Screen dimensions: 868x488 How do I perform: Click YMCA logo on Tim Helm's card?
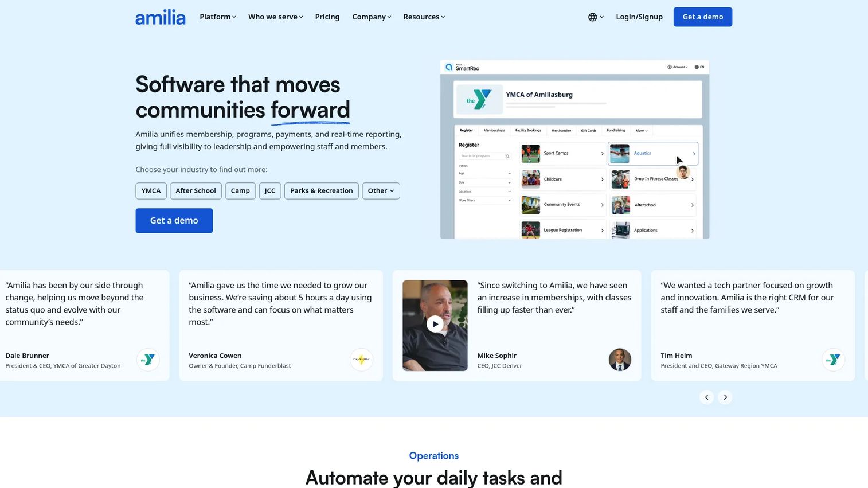pyautogui.click(x=834, y=360)
